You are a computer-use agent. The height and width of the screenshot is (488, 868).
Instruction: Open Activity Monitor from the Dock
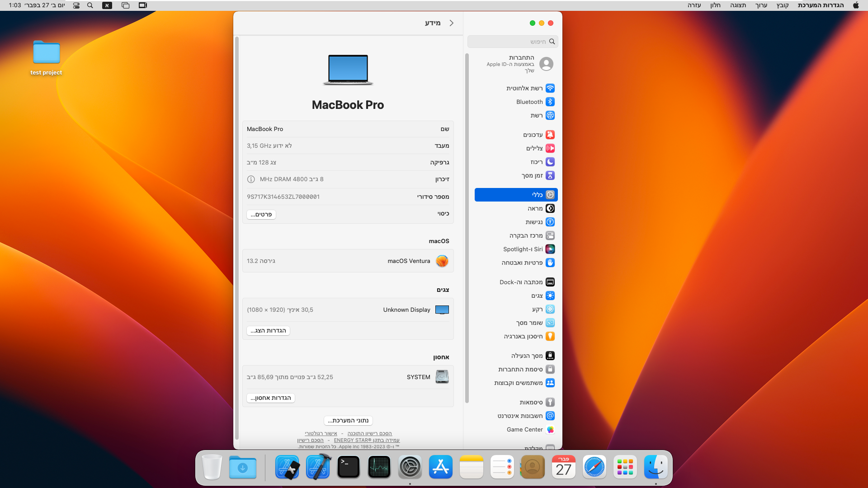tap(379, 467)
